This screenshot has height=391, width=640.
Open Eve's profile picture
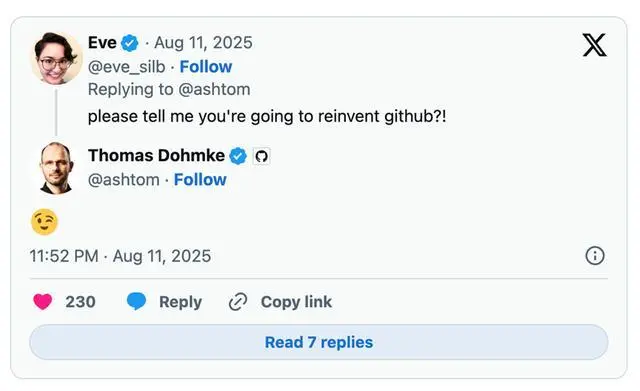coord(56,58)
